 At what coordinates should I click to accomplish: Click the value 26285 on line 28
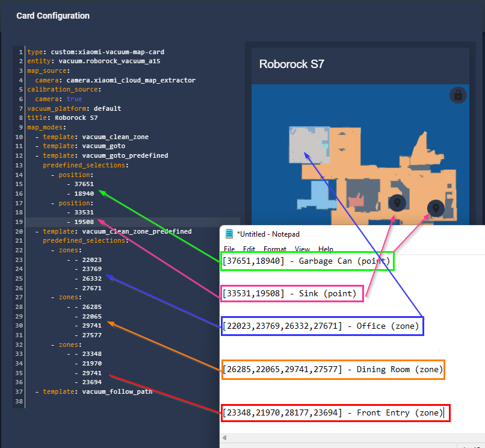pyautogui.click(x=92, y=307)
